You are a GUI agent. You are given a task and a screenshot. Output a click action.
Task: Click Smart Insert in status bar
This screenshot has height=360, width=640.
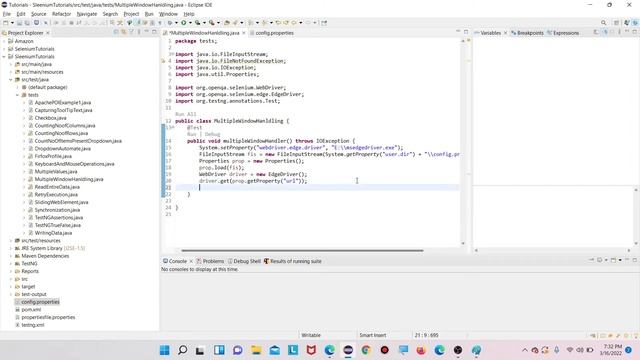pyautogui.click(x=372, y=335)
